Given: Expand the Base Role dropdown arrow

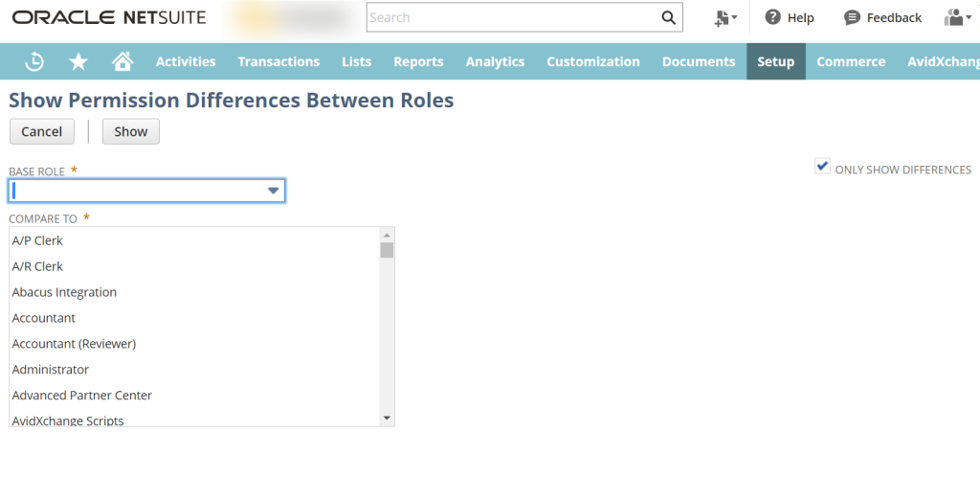Looking at the screenshot, I should pyautogui.click(x=274, y=191).
